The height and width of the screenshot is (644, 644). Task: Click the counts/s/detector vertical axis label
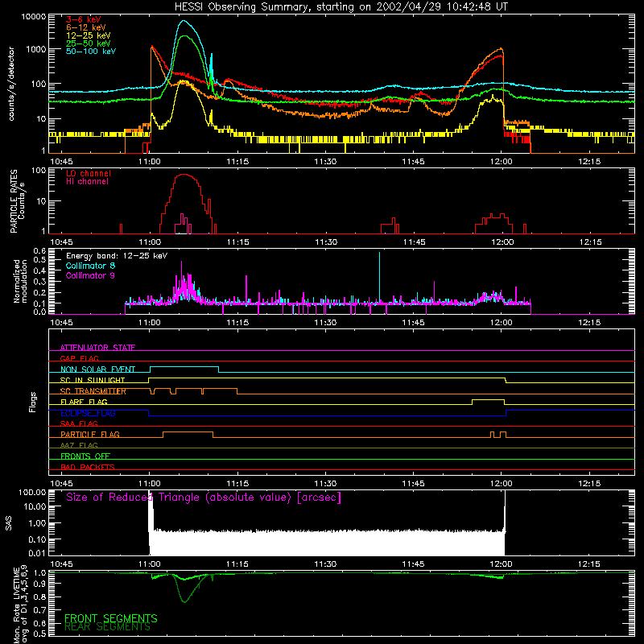pyautogui.click(x=11, y=84)
